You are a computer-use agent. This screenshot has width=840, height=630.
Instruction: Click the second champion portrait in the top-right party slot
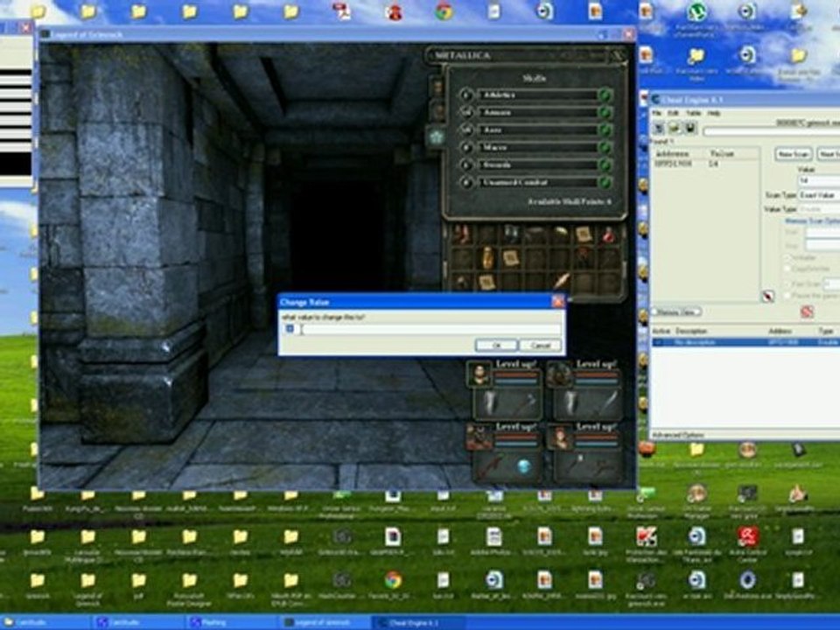pyautogui.click(x=559, y=374)
